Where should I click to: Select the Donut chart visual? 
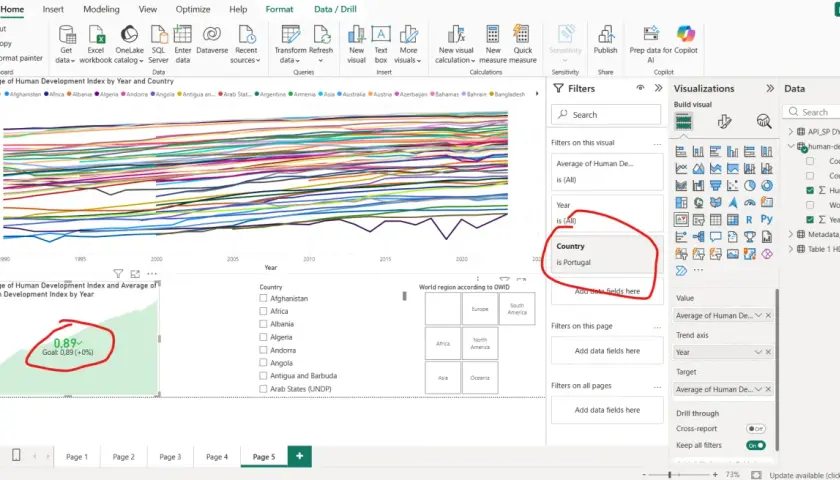pos(767,186)
